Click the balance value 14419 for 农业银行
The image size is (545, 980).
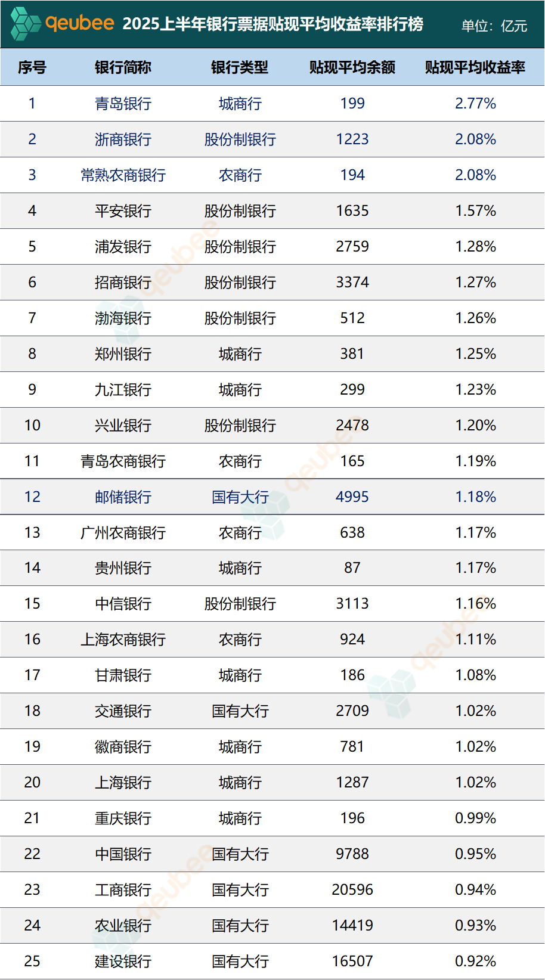[x=352, y=926]
